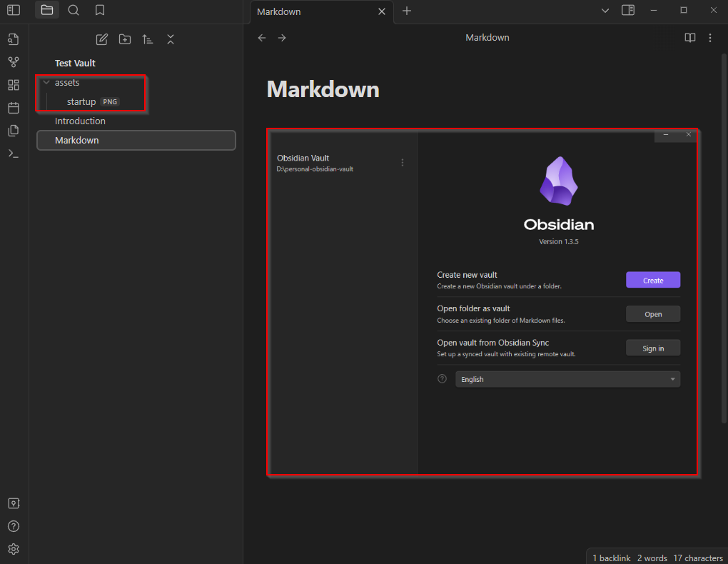Close the Markdown tab
The height and width of the screenshot is (564, 728).
click(382, 11)
